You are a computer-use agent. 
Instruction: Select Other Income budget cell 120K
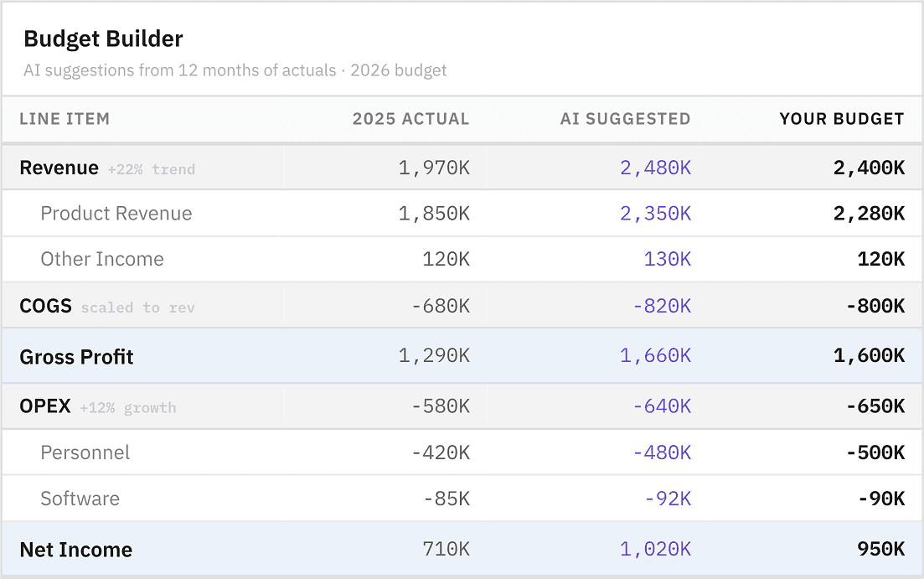(880, 259)
